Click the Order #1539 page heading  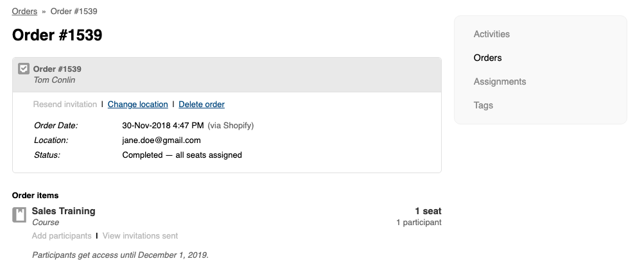point(57,35)
